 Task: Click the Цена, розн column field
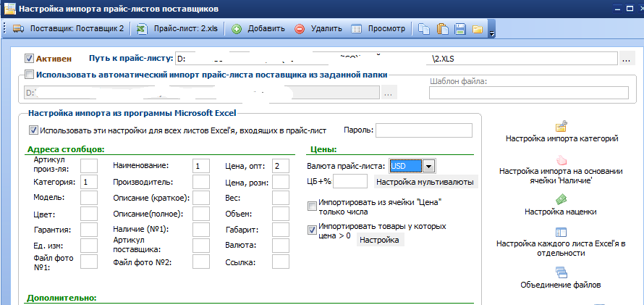(x=281, y=182)
